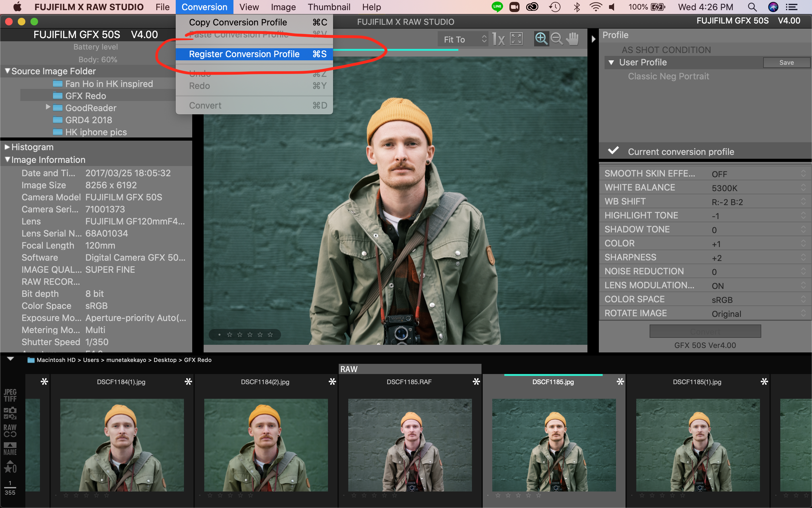The width and height of the screenshot is (812, 508).
Task: Open the DSCF1185(1).jpg thumbnail
Action: coord(698,445)
